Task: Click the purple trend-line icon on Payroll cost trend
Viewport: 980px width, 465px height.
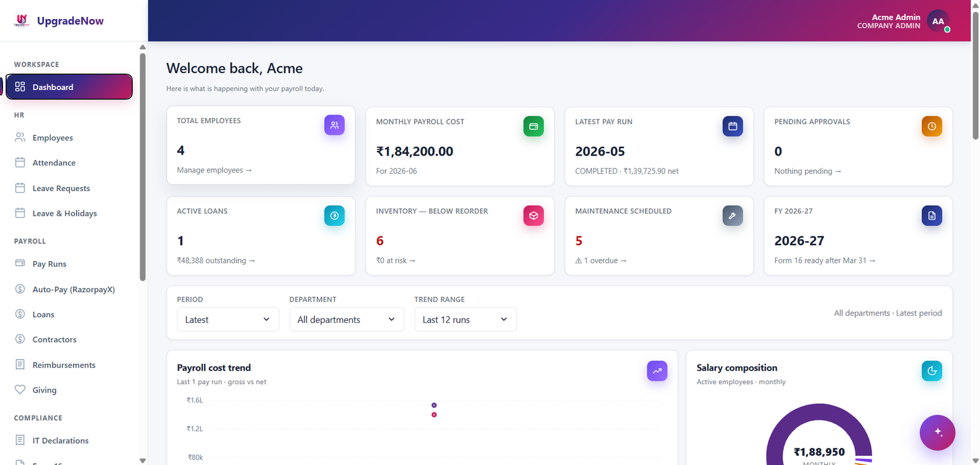Action: click(x=657, y=371)
